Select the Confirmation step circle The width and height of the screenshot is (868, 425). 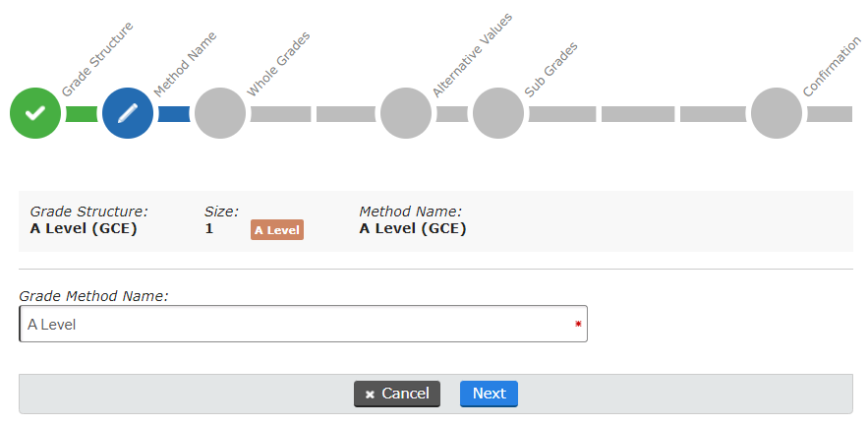(777, 113)
